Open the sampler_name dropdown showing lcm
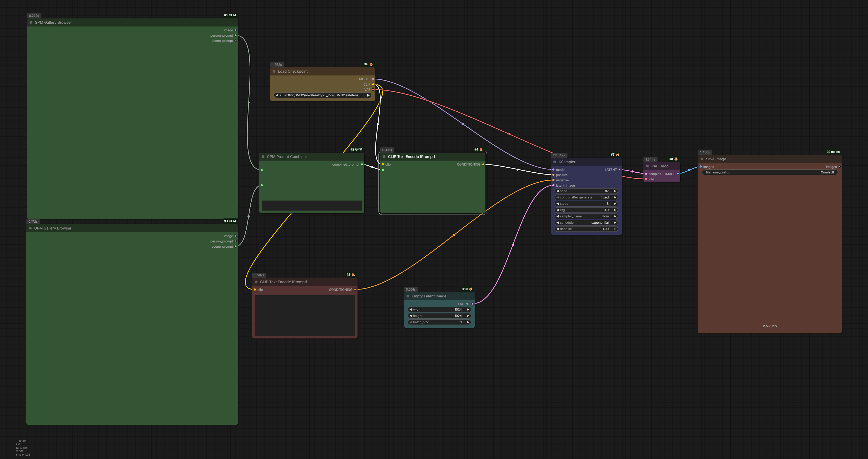Viewport: 868px width, 459px height. pos(586,216)
